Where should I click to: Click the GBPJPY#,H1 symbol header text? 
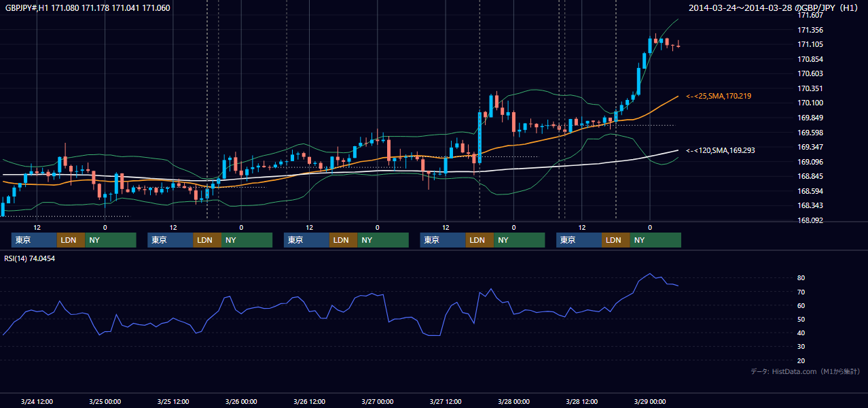88,8
